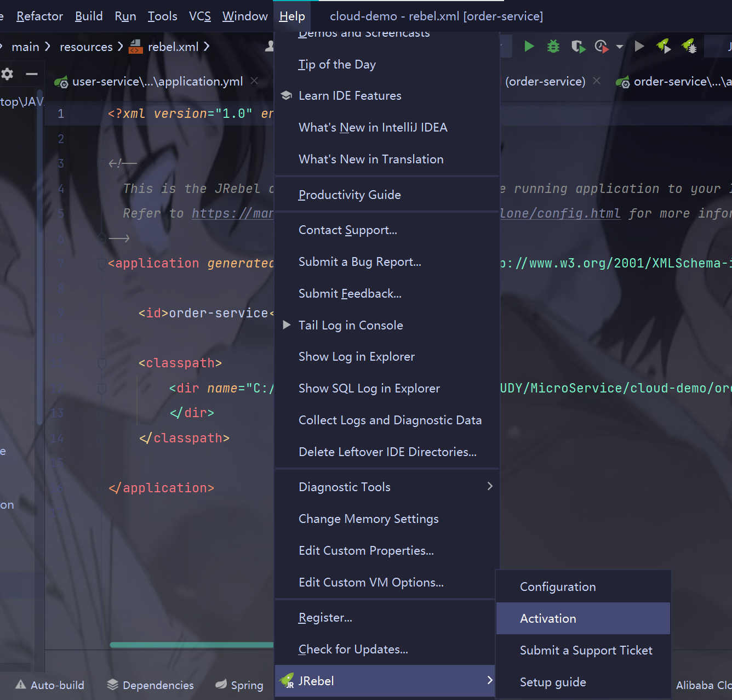Viewport: 732px width, 700px height.
Task: Select Check for Updates
Action: 385,649
